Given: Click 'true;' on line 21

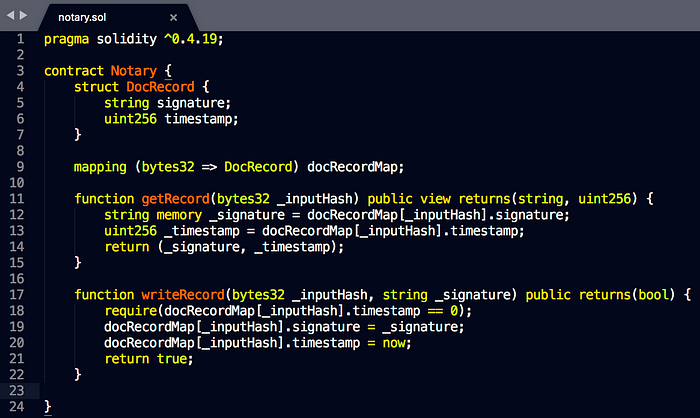Looking at the screenshot, I should [x=175, y=359].
